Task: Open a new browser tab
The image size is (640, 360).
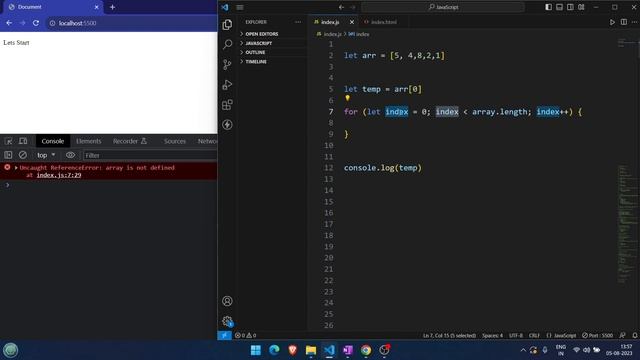Action: pos(112,7)
